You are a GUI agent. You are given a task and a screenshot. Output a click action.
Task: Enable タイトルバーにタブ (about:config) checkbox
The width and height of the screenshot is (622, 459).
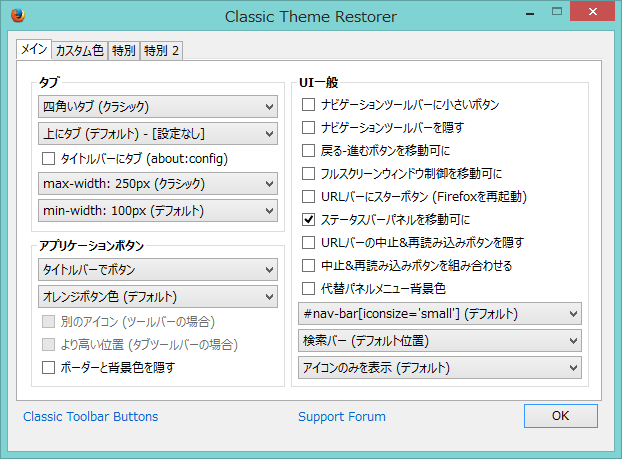click(x=48, y=159)
